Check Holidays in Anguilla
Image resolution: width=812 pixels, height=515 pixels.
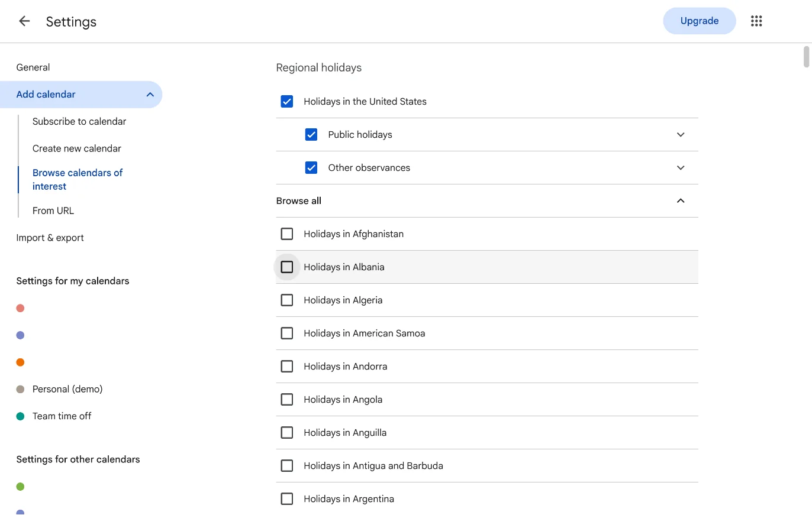287,433
